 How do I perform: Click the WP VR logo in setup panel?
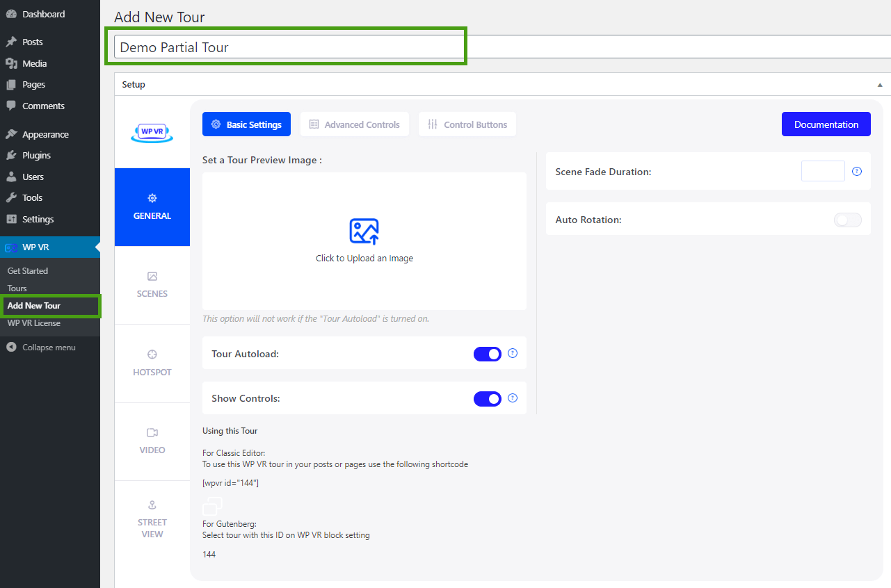click(x=152, y=132)
